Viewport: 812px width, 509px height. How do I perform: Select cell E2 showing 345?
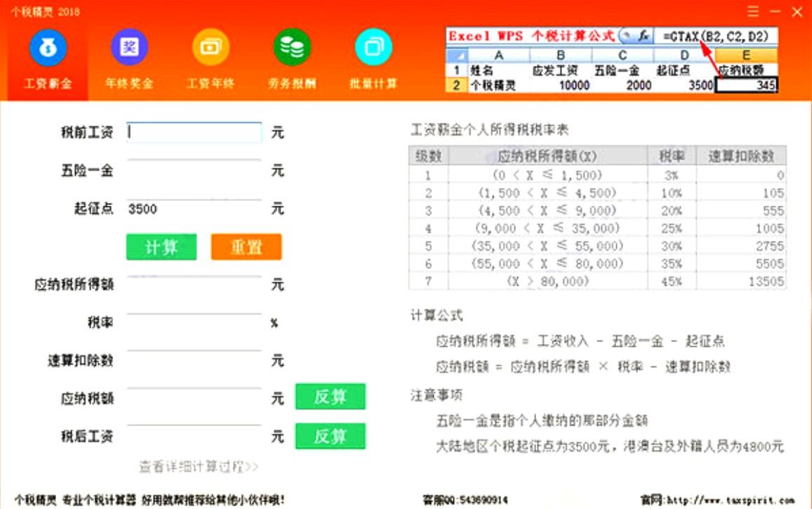(746, 86)
